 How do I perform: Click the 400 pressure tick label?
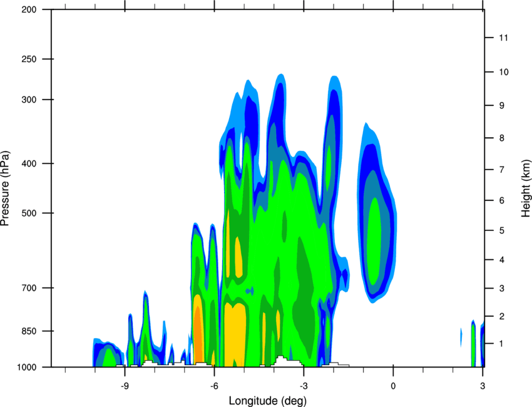click(29, 163)
